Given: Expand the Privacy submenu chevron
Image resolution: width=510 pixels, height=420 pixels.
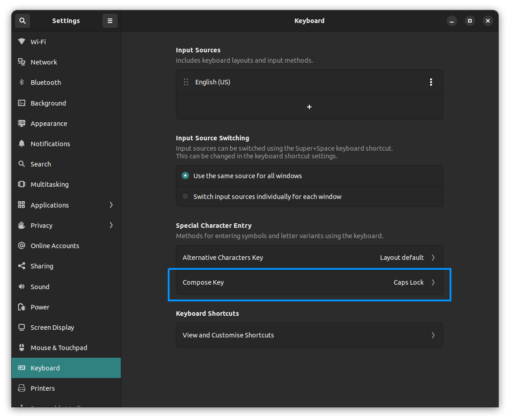Looking at the screenshot, I should pos(111,225).
